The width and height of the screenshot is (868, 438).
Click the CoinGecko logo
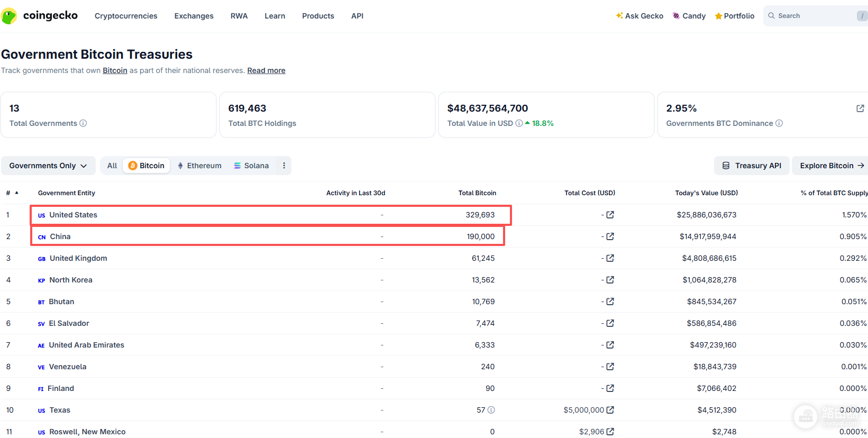click(x=40, y=16)
